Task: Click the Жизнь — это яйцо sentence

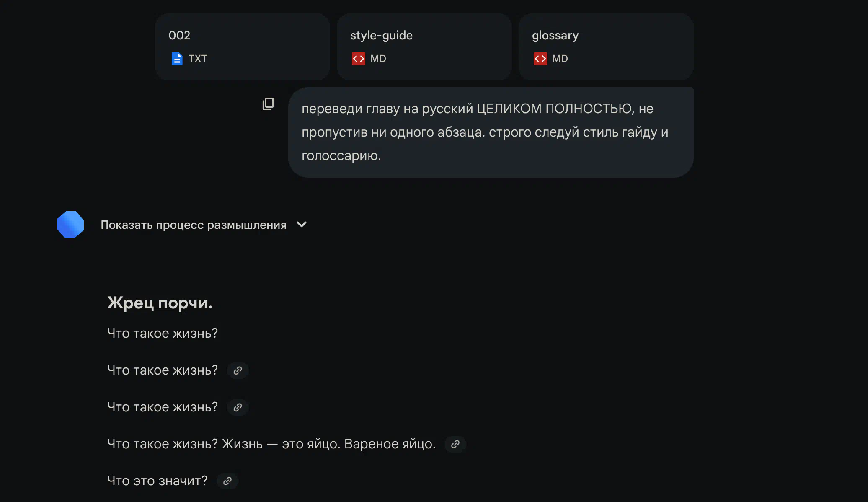Action: [x=328, y=444]
